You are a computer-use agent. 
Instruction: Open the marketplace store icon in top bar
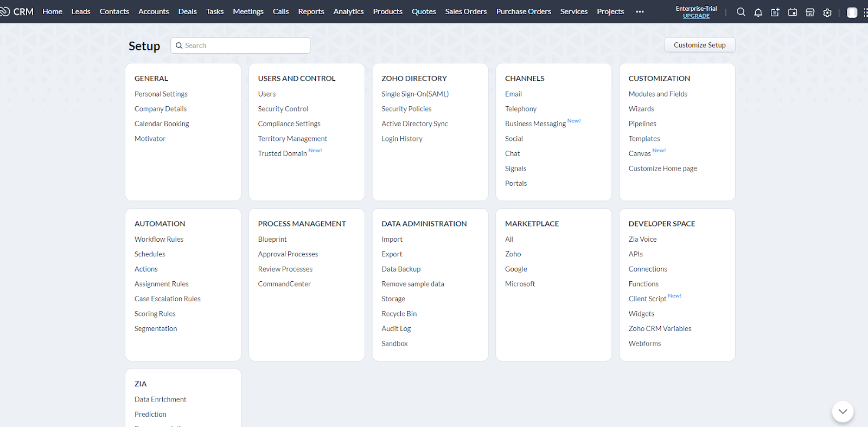pyautogui.click(x=810, y=12)
